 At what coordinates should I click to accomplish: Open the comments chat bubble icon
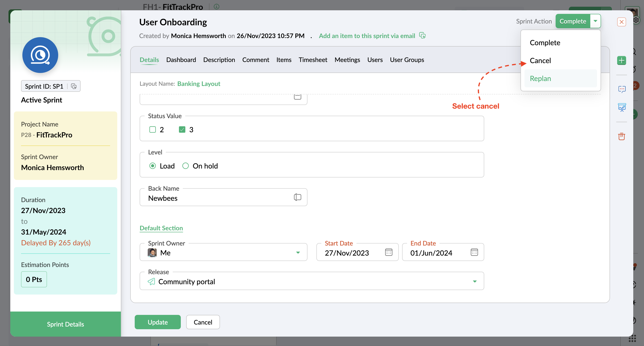pyautogui.click(x=622, y=89)
